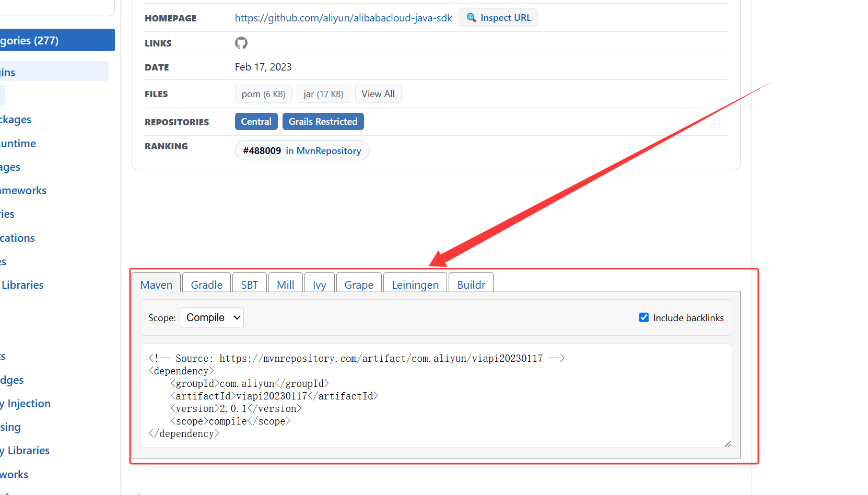Open the meworks sidebar category link
This screenshot has width=868, height=495.
(x=24, y=191)
